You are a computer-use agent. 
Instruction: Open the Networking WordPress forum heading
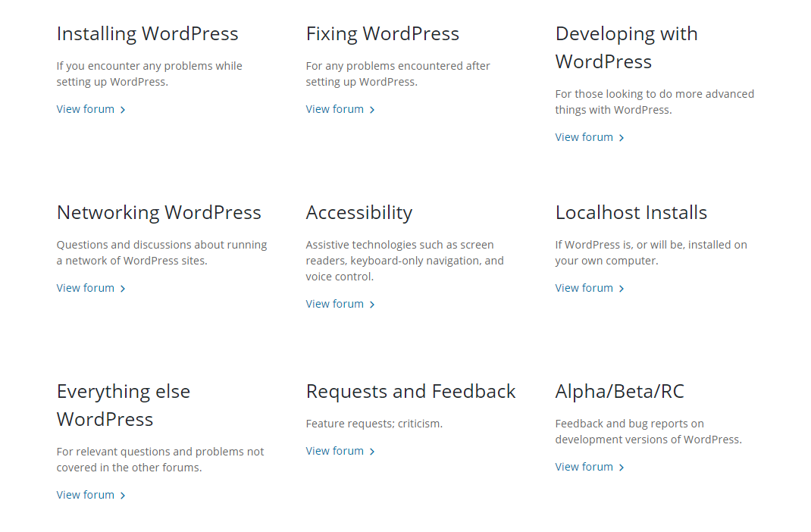coord(158,213)
